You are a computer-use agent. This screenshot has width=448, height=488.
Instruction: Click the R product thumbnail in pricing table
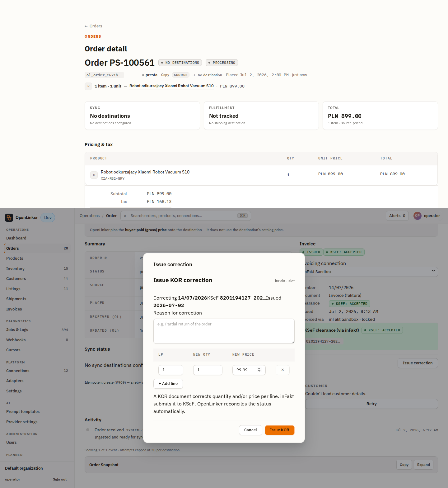tap(94, 175)
